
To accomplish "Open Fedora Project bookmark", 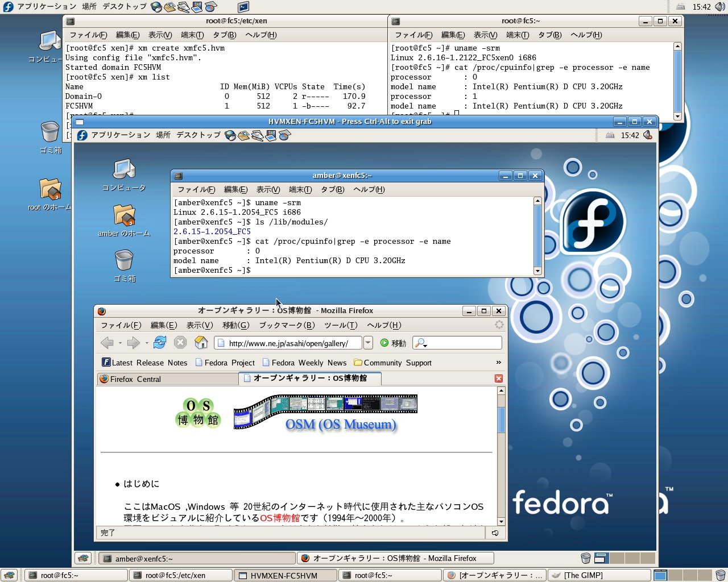I will coord(225,363).
